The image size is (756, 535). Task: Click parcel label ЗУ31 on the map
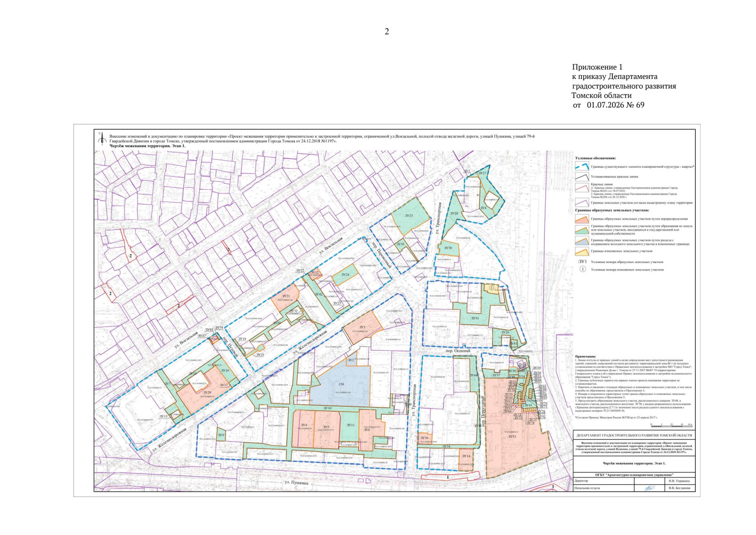[x=475, y=318]
